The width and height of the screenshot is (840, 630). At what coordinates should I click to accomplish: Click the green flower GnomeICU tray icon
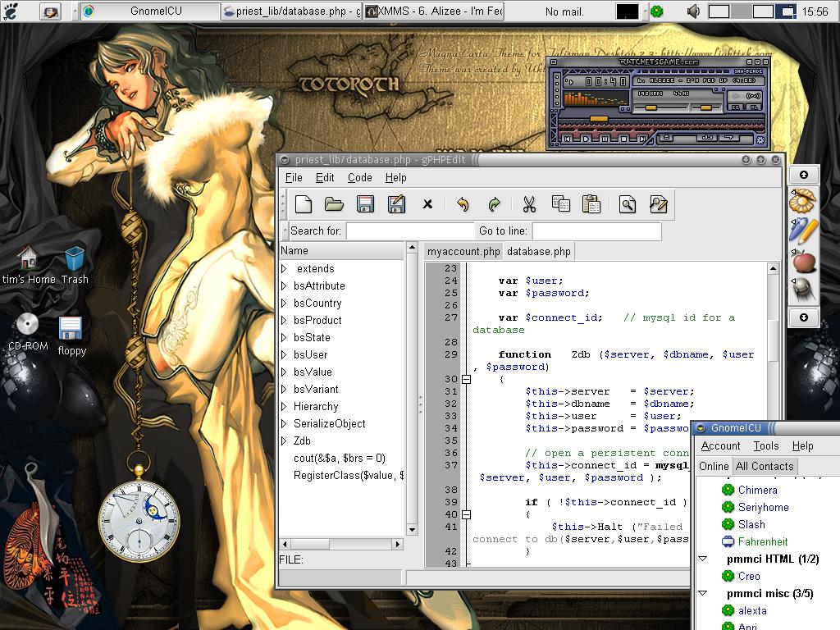[x=657, y=11]
